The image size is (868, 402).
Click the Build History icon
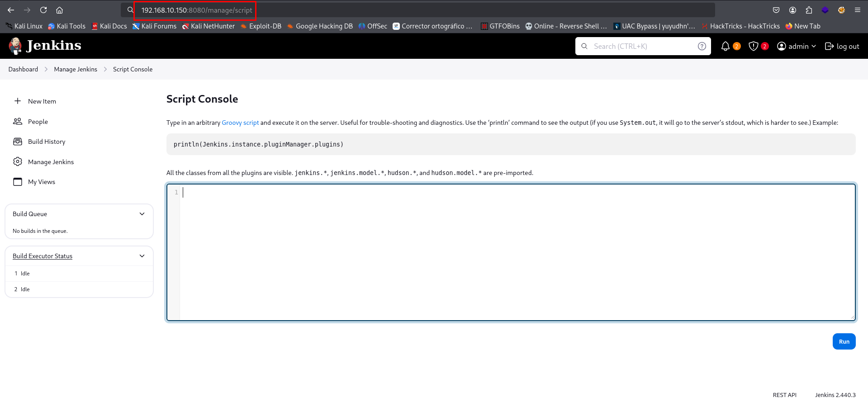click(x=18, y=142)
